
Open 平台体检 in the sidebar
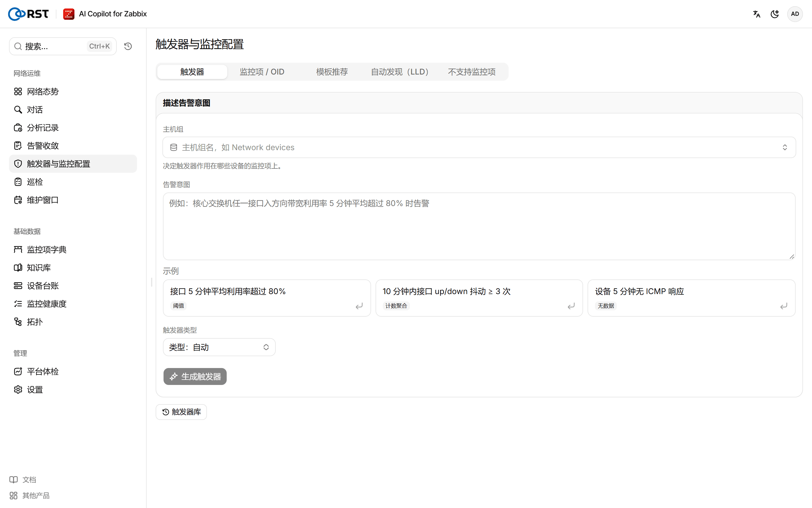tap(73, 371)
